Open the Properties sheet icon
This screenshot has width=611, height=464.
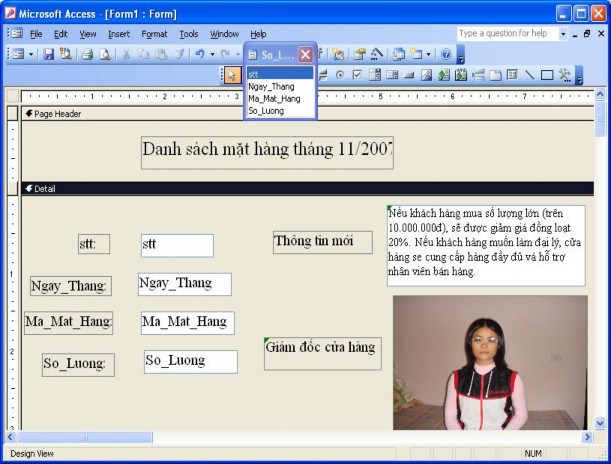click(359, 54)
